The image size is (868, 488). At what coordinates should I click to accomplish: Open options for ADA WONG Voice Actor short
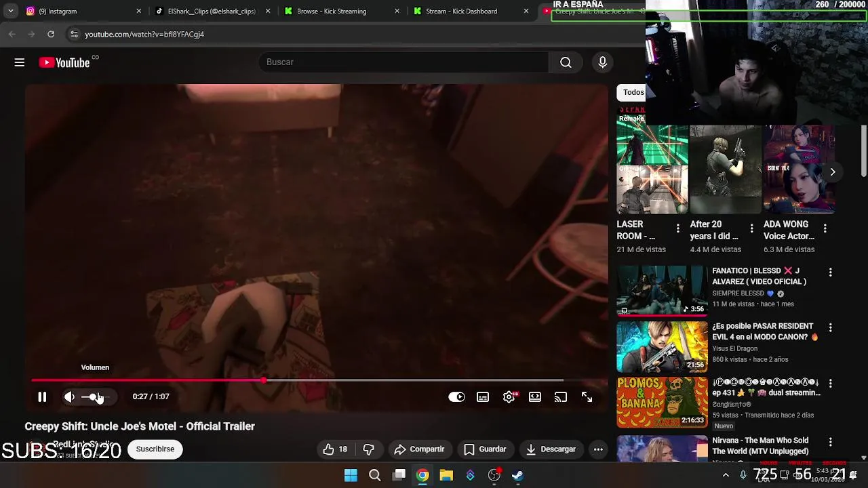pos(825,229)
